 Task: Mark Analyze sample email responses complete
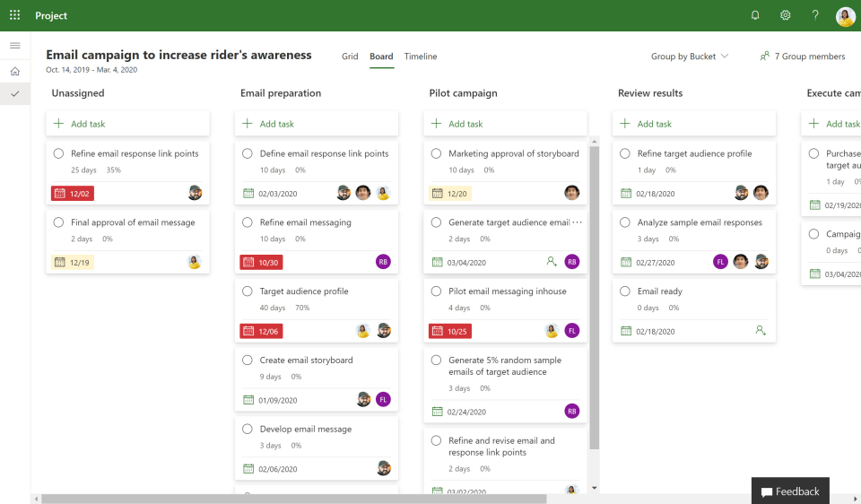[625, 222]
